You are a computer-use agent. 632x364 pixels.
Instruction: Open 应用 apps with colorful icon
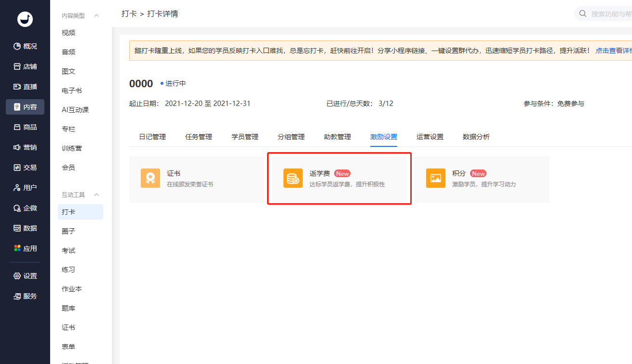[25, 248]
